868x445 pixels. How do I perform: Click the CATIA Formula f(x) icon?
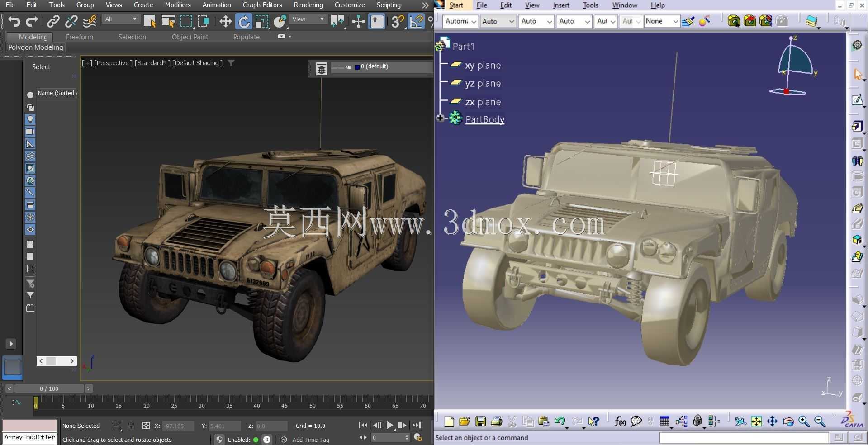[620, 421]
